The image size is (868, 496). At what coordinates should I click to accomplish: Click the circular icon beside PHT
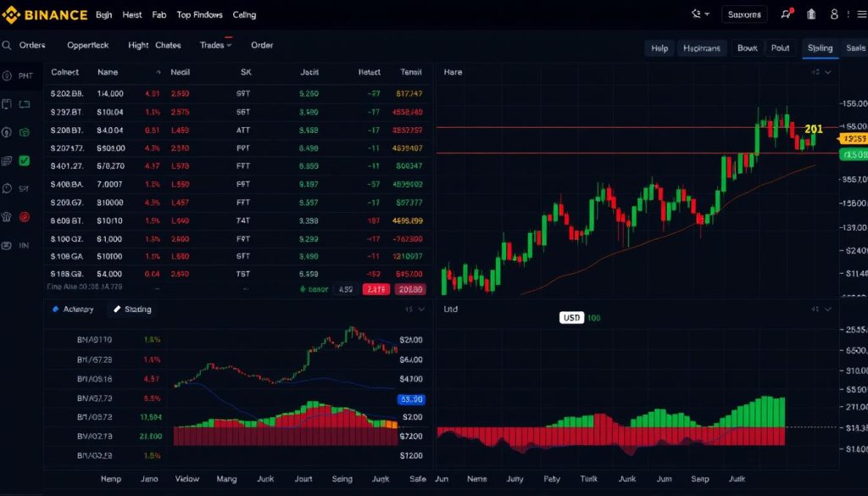pyautogui.click(x=7, y=75)
